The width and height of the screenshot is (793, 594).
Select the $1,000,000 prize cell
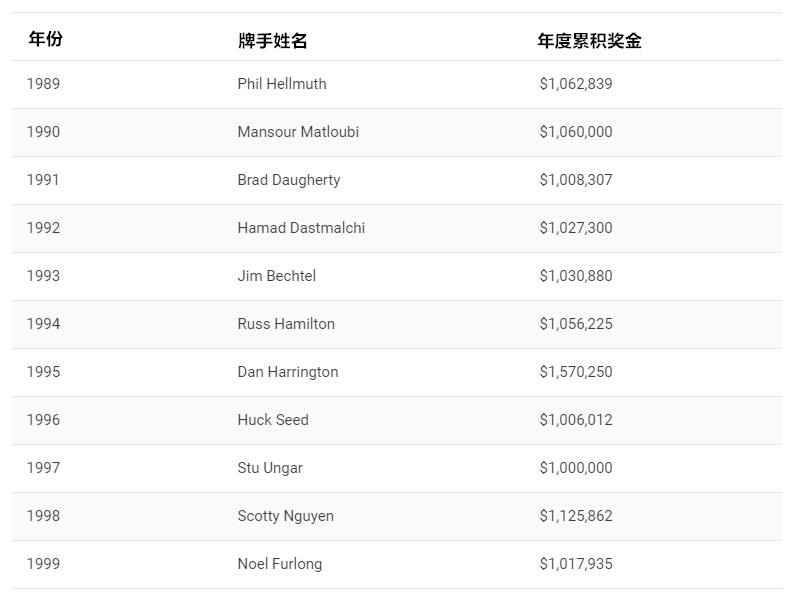pos(576,468)
